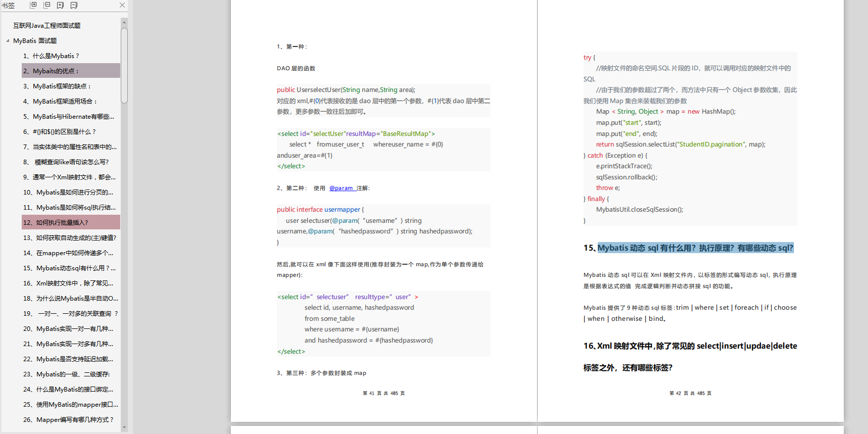Open bookmark 21、MyBatis实现一对多有几种
868x434 pixels.
pos(68,344)
